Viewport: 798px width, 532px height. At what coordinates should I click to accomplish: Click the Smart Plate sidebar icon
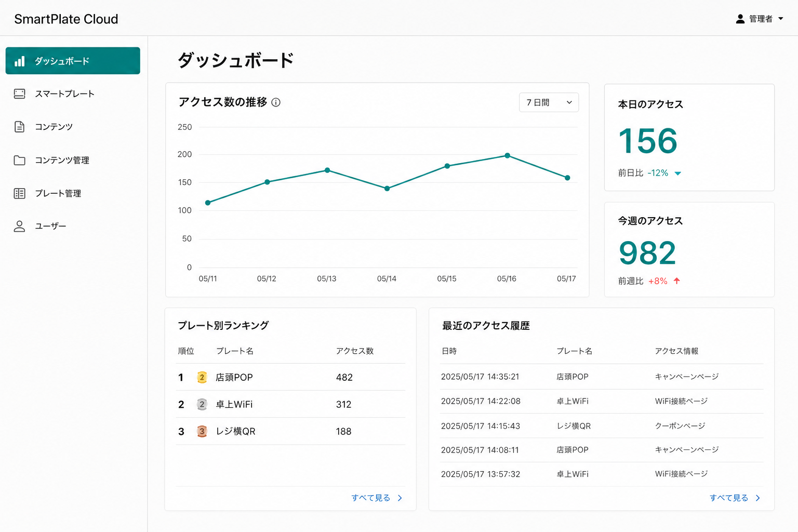(20, 94)
